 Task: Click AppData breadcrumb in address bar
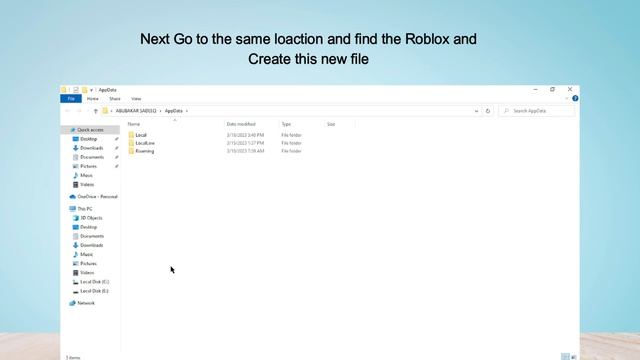point(173,111)
